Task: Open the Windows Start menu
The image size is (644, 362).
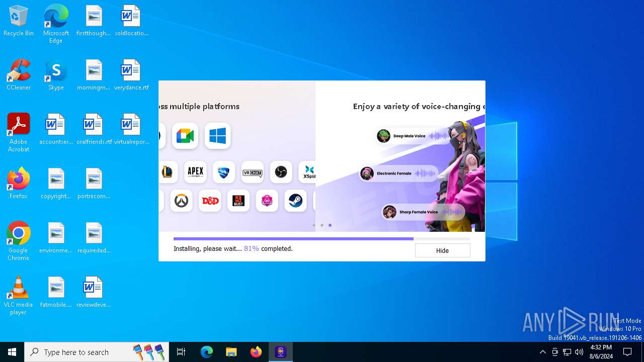Action: [12, 352]
